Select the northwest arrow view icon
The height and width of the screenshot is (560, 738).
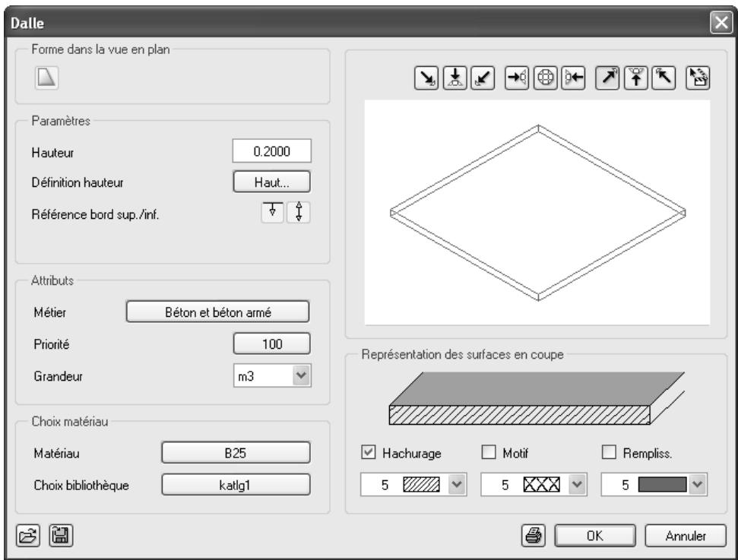click(664, 78)
